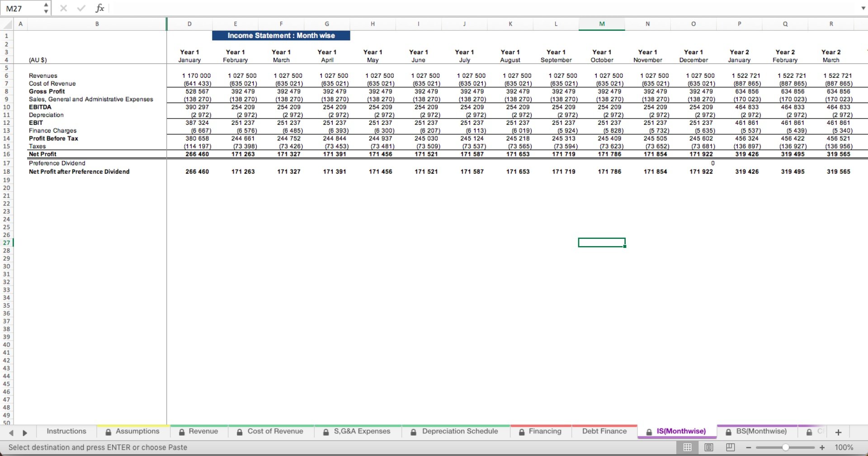The width and height of the screenshot is (868, 456).
Task: Switch to the BS(Monthwise) sheet tab
Action: pyautogui.click(x=762, y=431)
